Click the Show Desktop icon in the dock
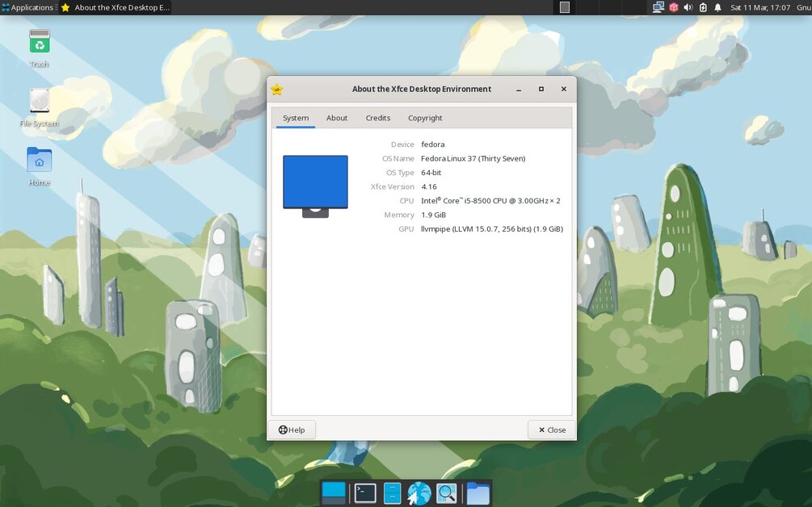Image resolution: width=812 pixels, height=507 pixels. 334,492
